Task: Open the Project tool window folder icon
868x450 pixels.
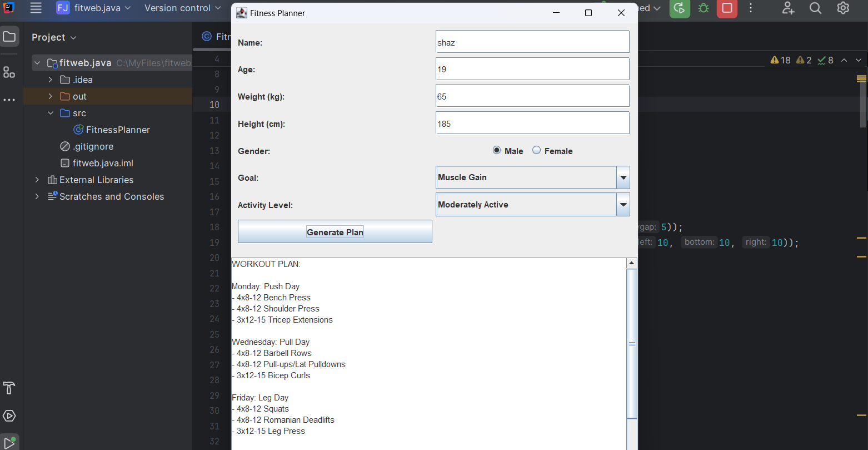Action: pos(9,37)
